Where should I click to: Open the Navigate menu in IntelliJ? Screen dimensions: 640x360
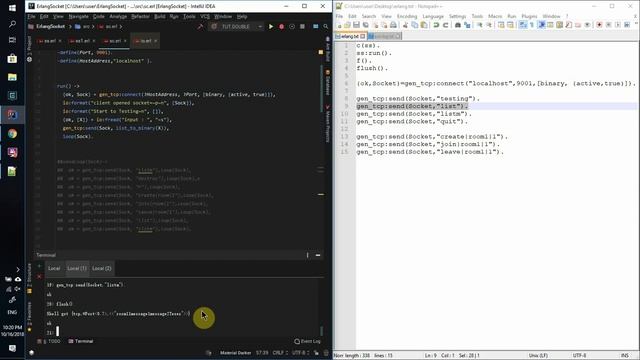click(78, 17)
